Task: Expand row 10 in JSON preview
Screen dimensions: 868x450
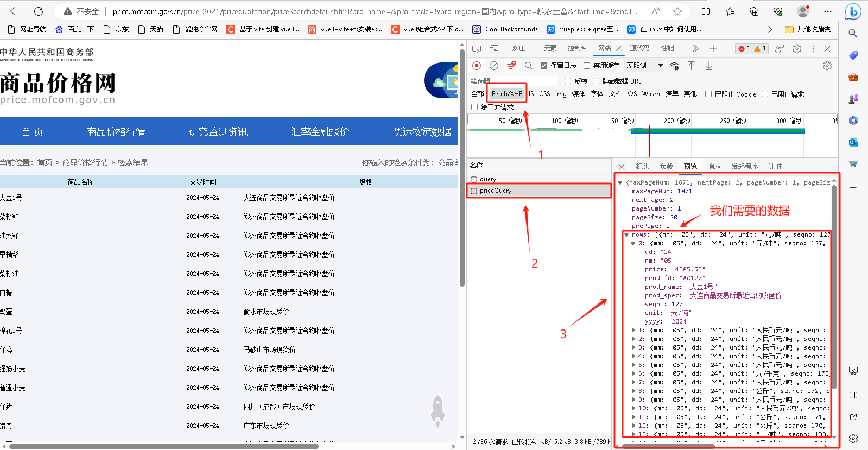Action: [633, 408]
